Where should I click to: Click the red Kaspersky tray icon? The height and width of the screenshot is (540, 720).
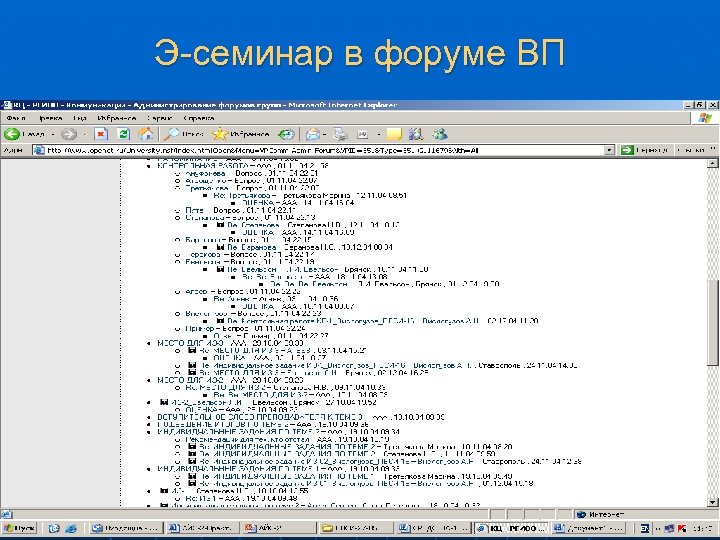click(x=682, y=529)
